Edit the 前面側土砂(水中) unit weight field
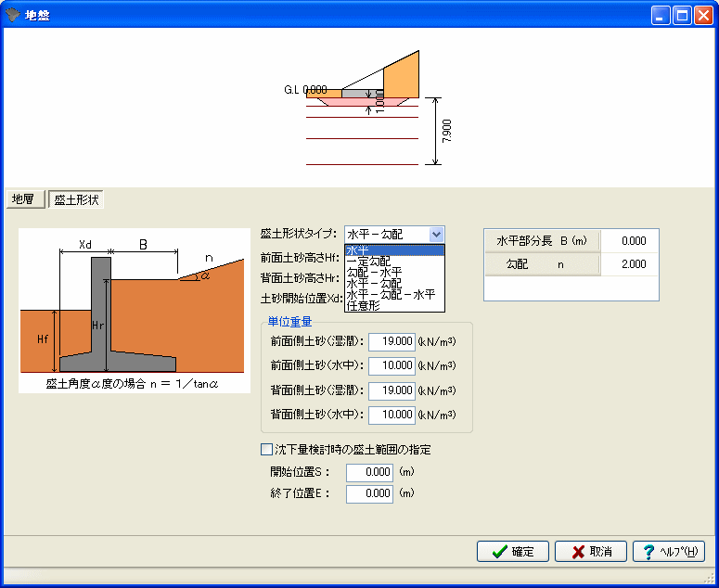 (392, 365)
